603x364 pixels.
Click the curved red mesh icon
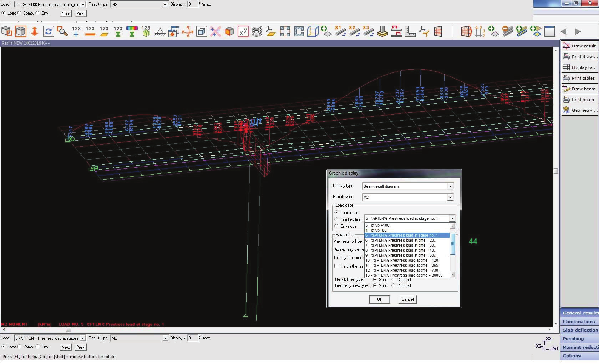coord(466,31)
